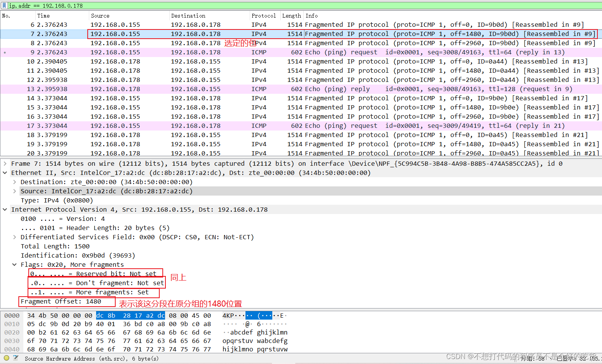Viewport: 602px width, 364px height.
Task: Select packet 6 with off=0 ID=9b0d
Action: [301, 24]
